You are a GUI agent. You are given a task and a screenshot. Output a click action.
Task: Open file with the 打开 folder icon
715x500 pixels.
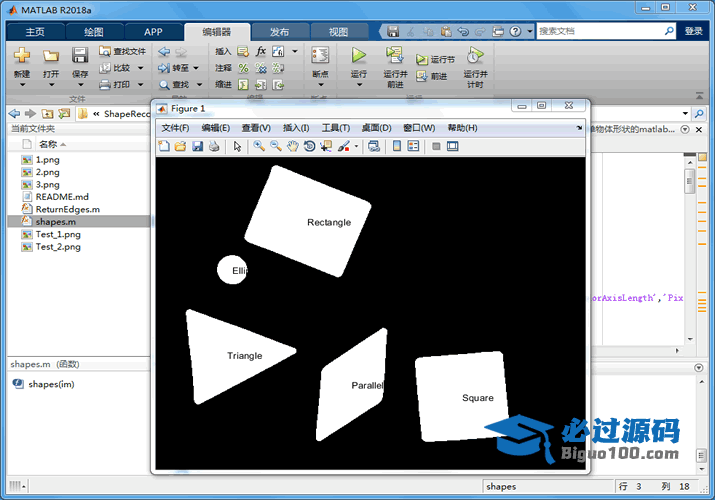(51, 56)
